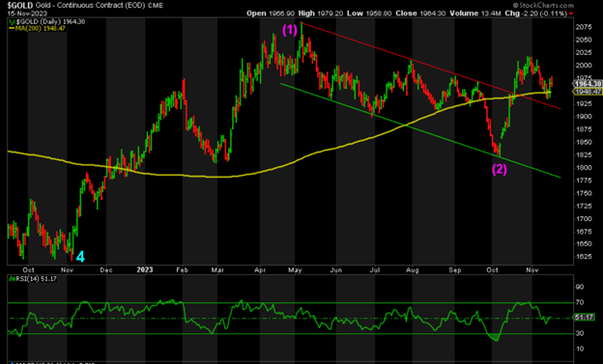This screenshot has height=364, width=603.
Task: Click the 2025 price axis label
Action: click(584, 53)
